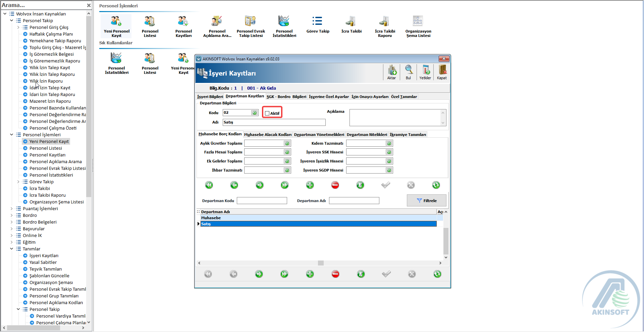
Task: Select Muhasebe row in department grid
Action: [x=318, y=218]
